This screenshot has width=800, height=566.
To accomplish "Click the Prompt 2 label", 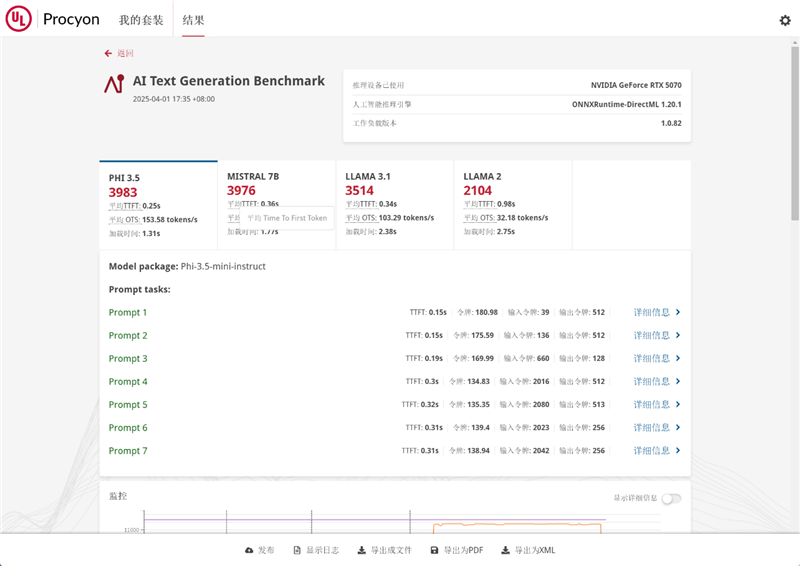I will 128,335.
